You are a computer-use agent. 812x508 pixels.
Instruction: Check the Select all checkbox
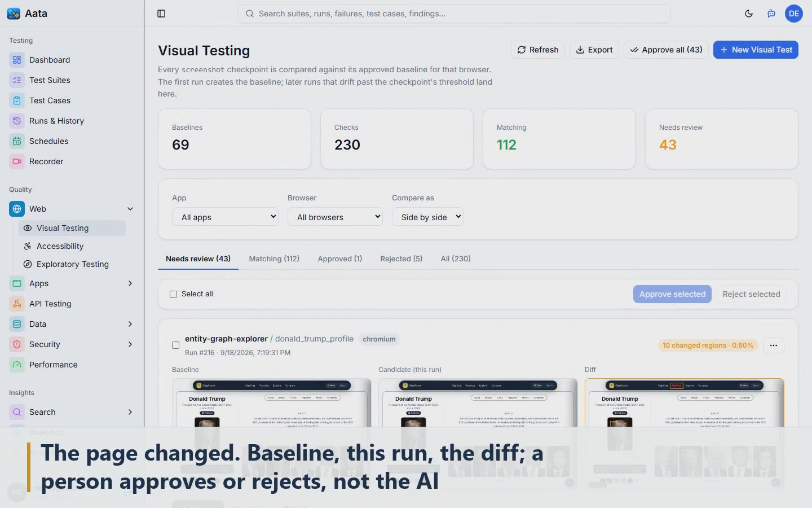(174, 294)
